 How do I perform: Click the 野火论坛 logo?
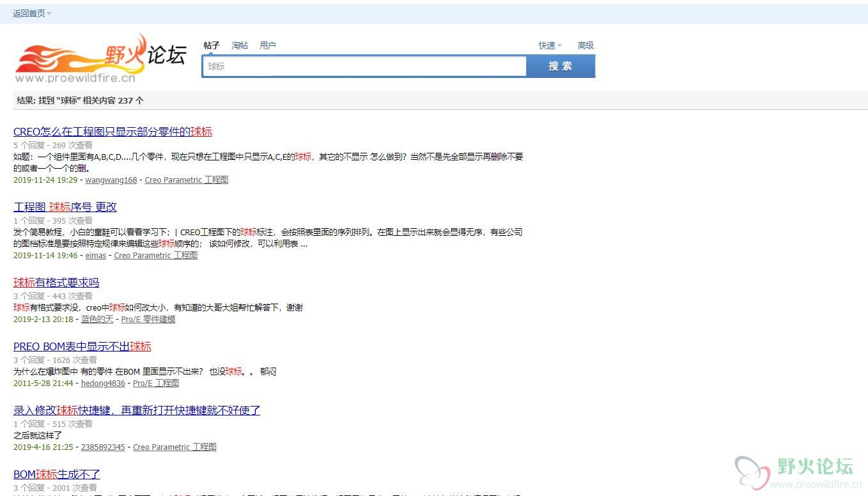[x=101, y=59]
